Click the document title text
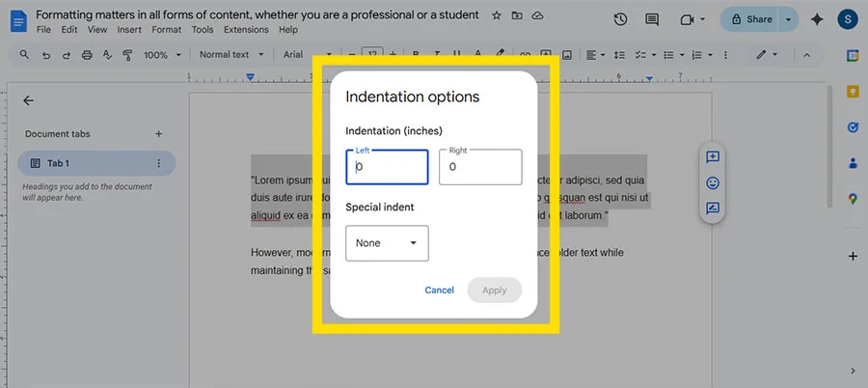Image resolution: width=868 pixels, height=388 pixels. tap(258, 15)
